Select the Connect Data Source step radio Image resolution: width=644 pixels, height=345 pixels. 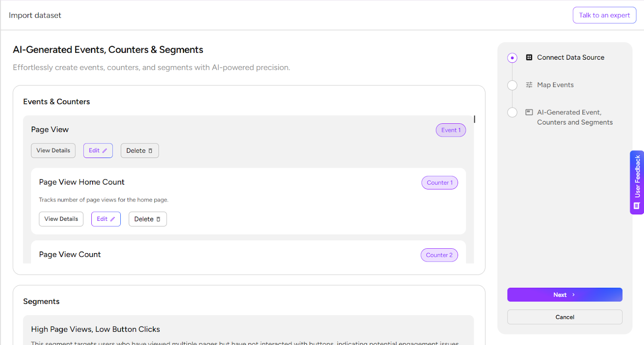[512, 58]
